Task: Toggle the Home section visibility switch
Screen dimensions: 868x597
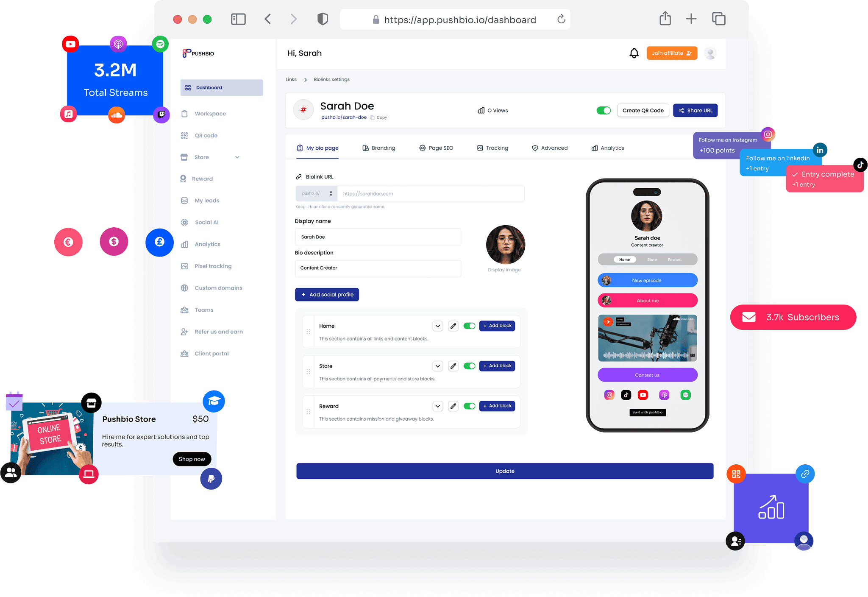Action: click(470, 325)
